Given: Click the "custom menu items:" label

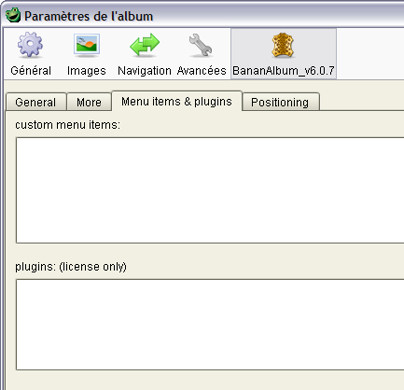Looking at the screenshot, I should 68,125.
